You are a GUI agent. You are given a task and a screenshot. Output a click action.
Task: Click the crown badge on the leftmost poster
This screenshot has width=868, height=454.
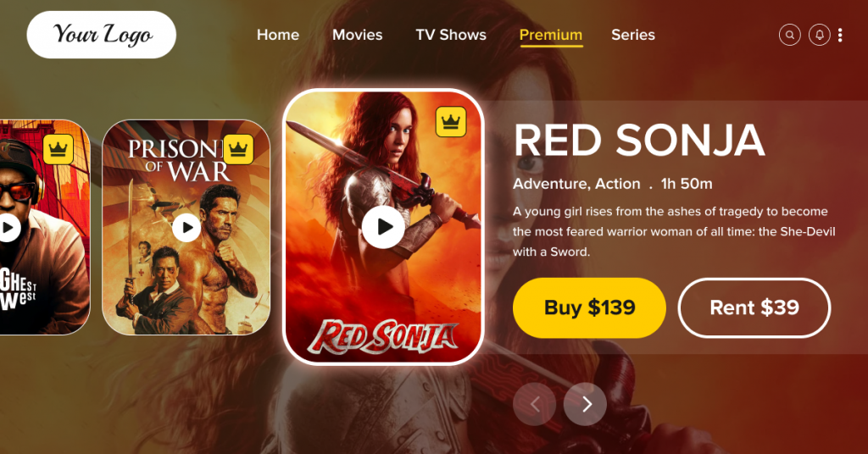point(58,149)
